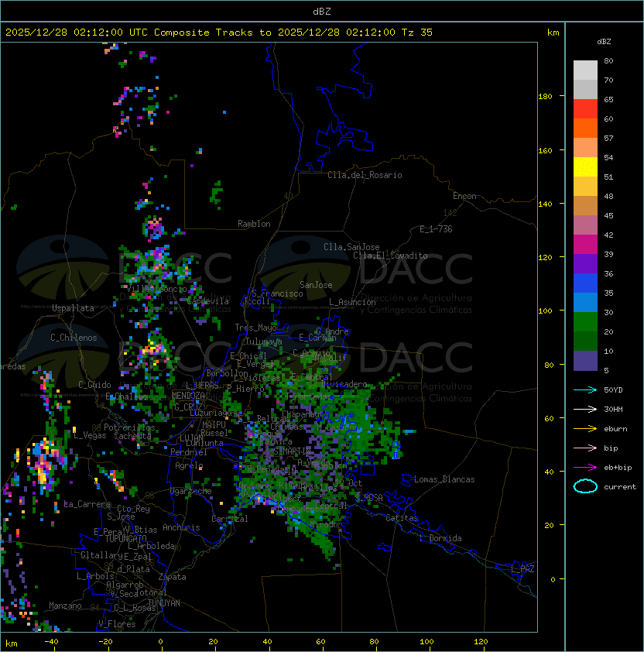Click the L_Asuncion place label
The height and width of the screenshot is (652, 644).
point(352,302)
